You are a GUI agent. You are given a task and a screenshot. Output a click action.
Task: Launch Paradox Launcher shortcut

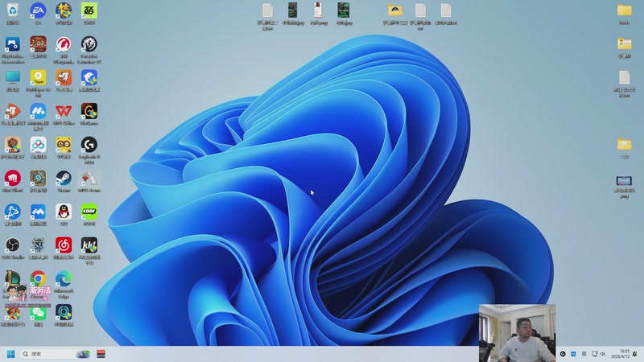pyautogui.click(x=89, y=44)
